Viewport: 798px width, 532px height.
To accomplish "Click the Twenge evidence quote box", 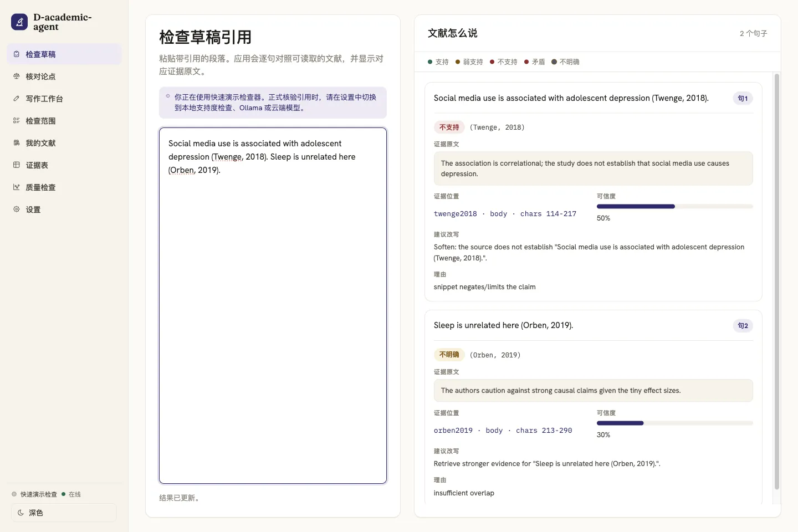I will 593,168.
